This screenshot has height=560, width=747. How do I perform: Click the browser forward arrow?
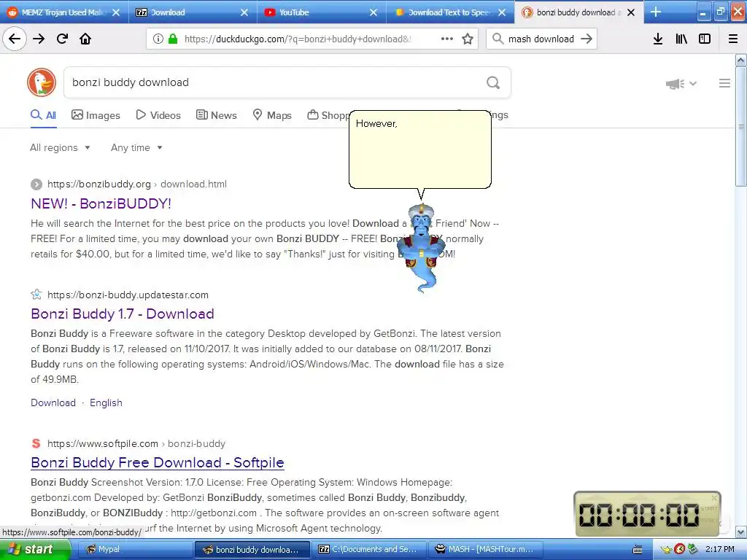(x=39, y=39)
